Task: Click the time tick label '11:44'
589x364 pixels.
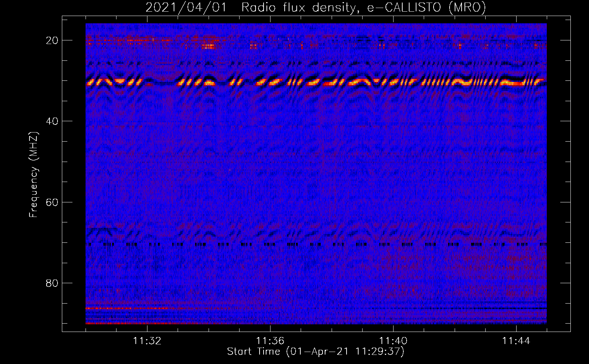Action: click(516, 341)
